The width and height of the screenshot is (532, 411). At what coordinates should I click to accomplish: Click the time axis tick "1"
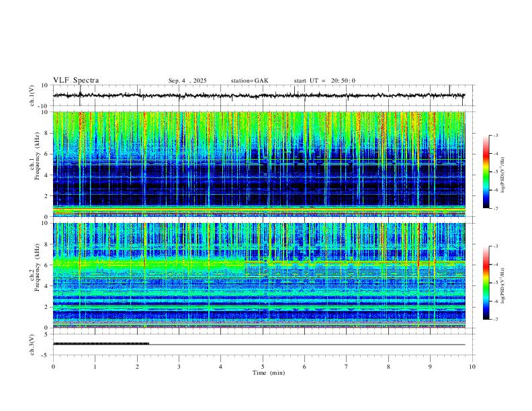pyautogui.click(x=95, y=367)
